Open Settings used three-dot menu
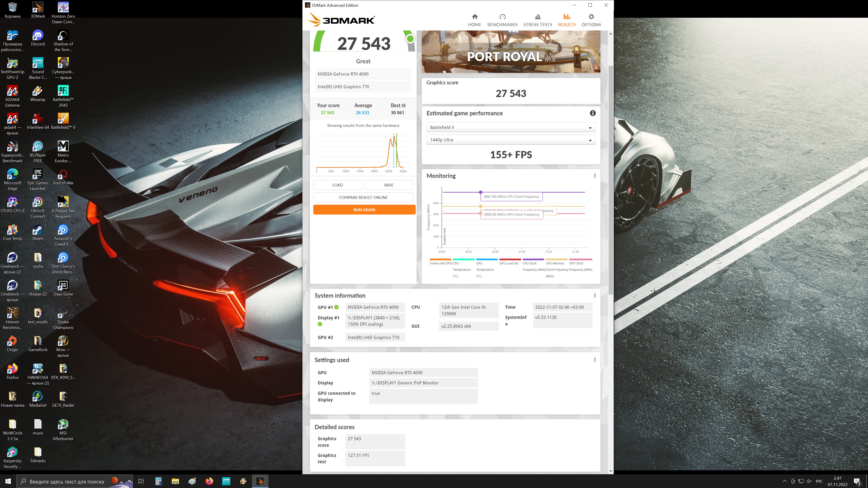The image size is (868, 488). pos(595,360)
